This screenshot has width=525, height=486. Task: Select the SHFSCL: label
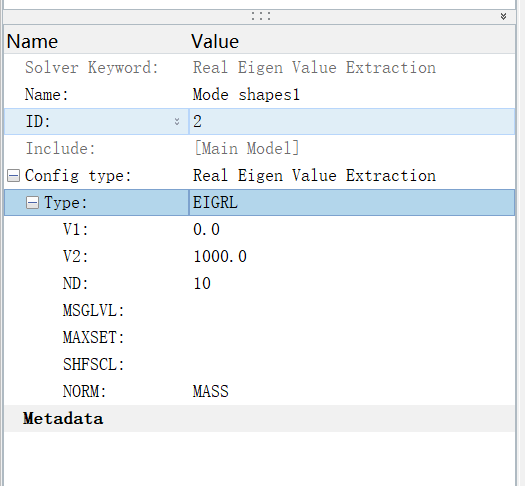point(94,364)
